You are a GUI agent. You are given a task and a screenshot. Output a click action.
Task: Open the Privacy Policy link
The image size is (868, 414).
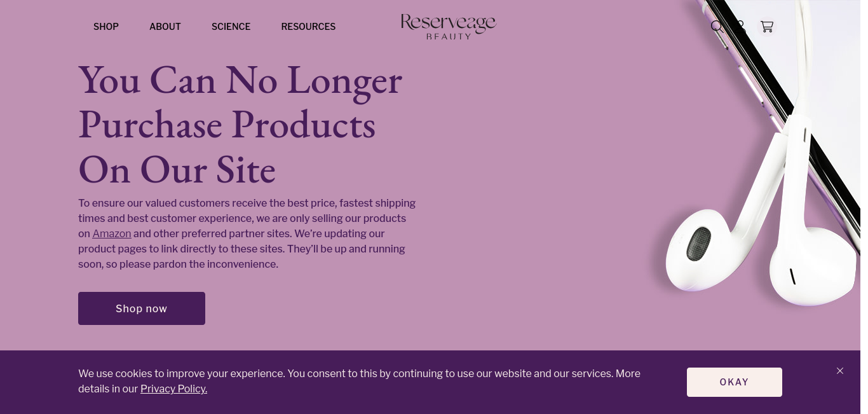click(x=173, y=389)
